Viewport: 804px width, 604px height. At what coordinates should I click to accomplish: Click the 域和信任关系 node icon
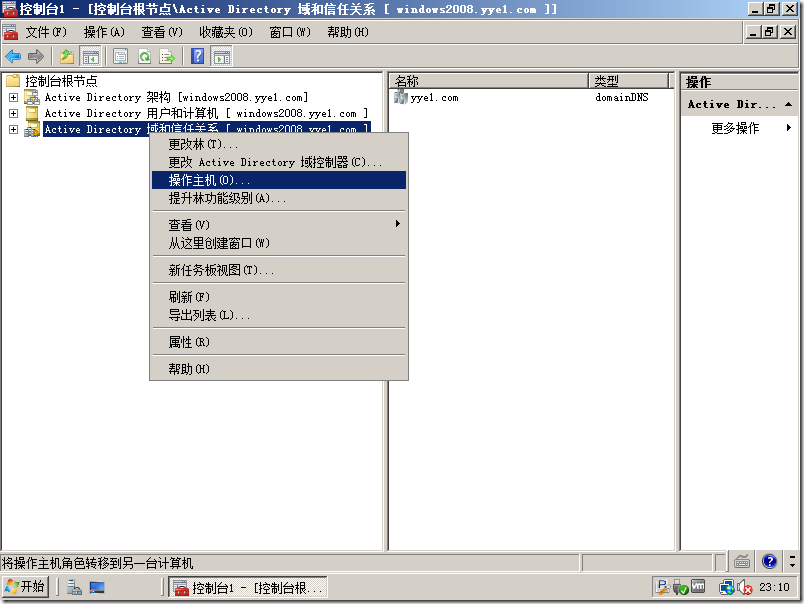32,129
